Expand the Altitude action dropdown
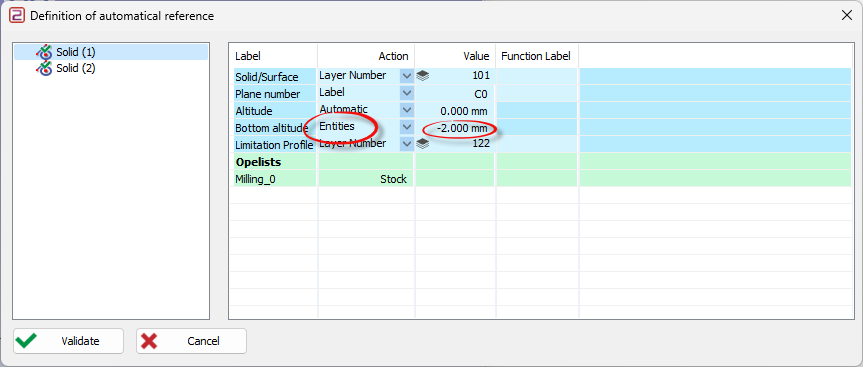This screenshot has height=367, width=863. click(x=407, y=110)
